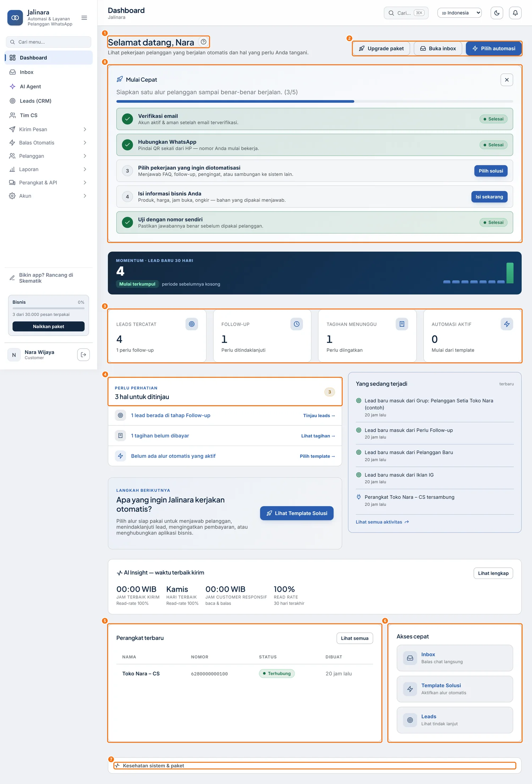This screenshot has width=532, height=784.
Task: Click Leads Tercatat target icon
Action: (192, 324)
